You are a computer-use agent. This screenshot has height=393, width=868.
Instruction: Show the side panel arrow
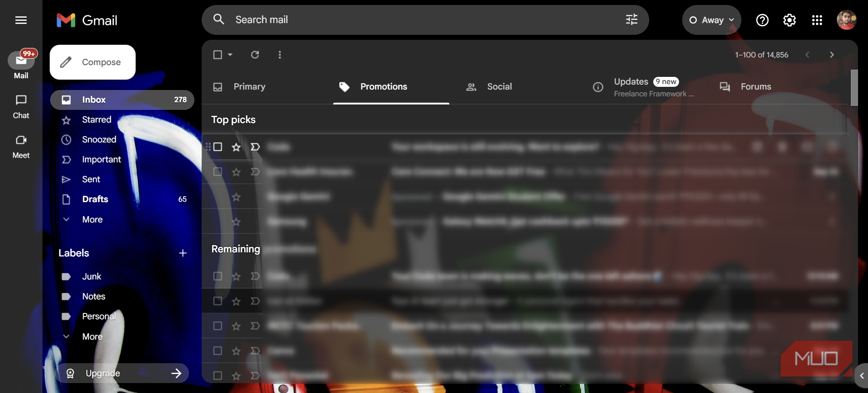point(862,376)
